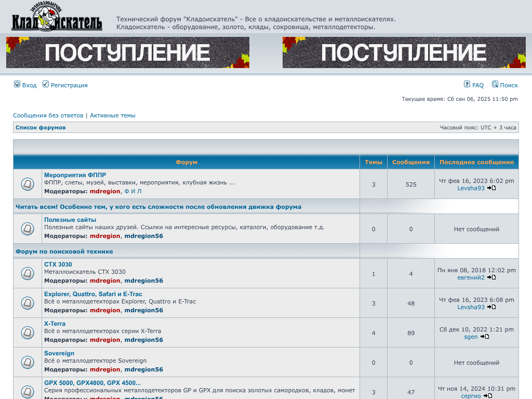Viewport: 532px width, 399px height.
Task: Open Активные темы list
Action: click(113, 115)
